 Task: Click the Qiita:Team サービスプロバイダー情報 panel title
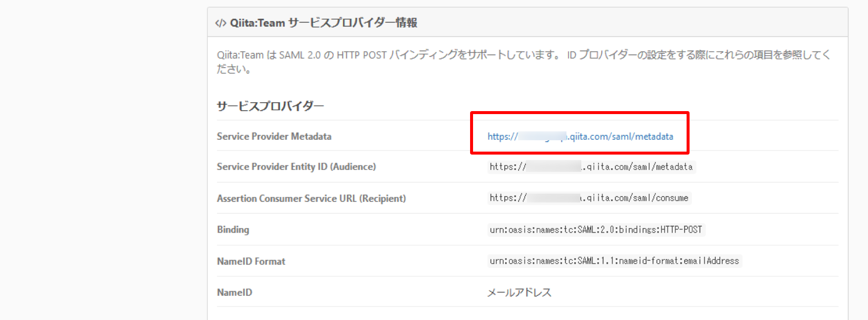323,23
